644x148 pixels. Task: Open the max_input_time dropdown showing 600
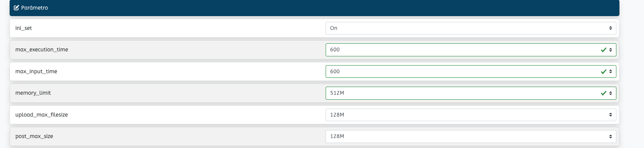471,71
